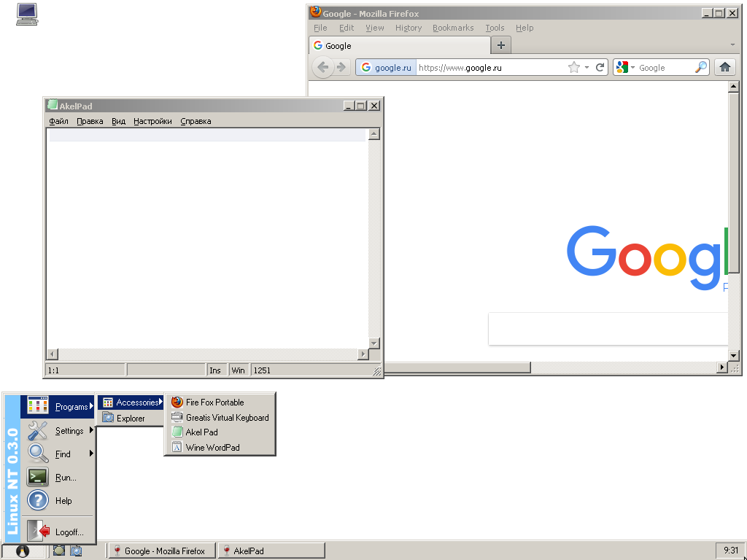Viewport: 747px width, 560px height.
Task: Start Akel Pad from the Accessories submenu
Action: [220, 432]
